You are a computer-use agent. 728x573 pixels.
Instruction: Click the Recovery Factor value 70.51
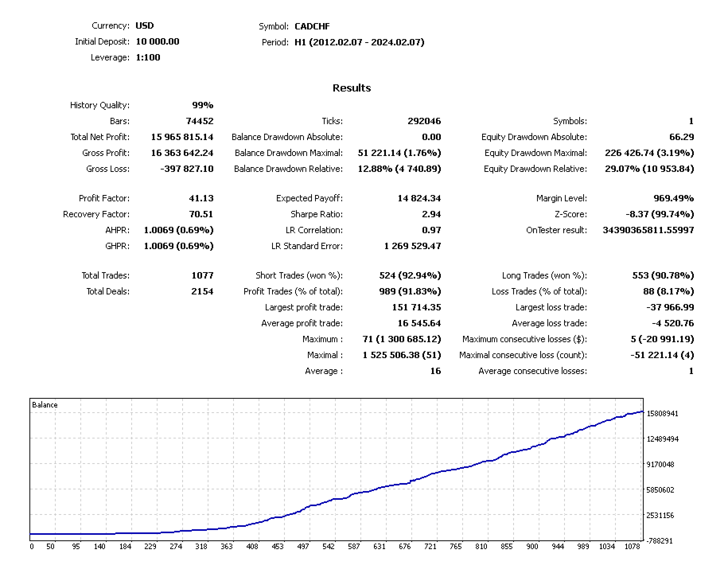(x=201, y=214)
